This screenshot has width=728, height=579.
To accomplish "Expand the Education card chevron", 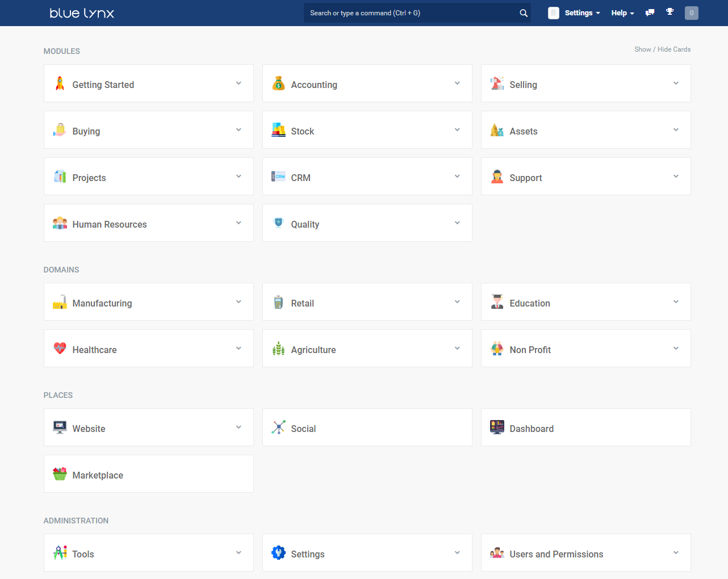I will point(676,302).
